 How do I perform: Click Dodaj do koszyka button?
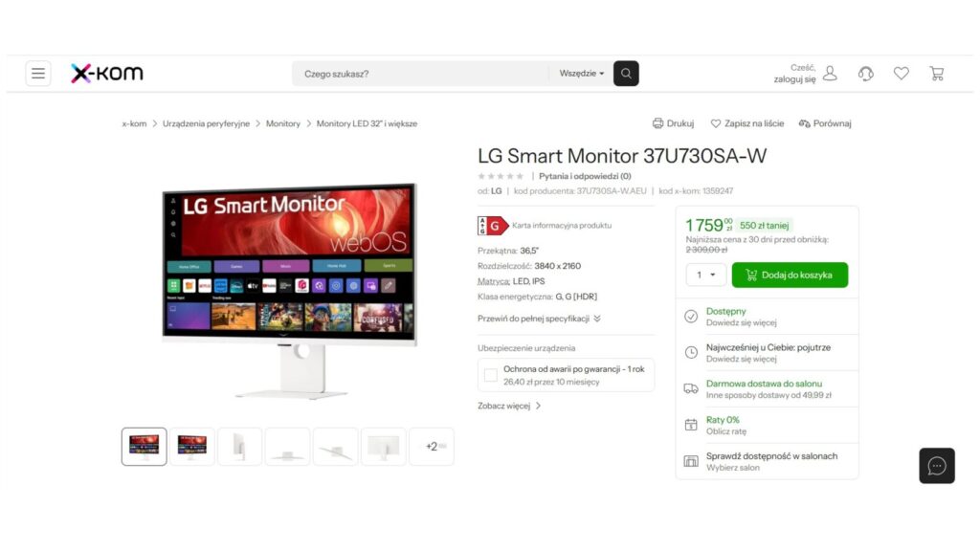[790, 275]
